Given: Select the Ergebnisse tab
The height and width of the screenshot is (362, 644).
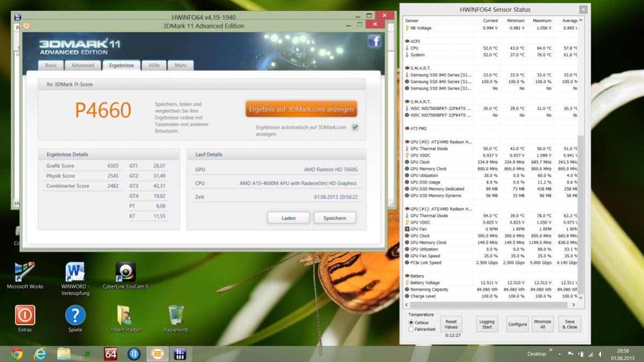Looking at the screenshot, I should click(x=121, y=66).
